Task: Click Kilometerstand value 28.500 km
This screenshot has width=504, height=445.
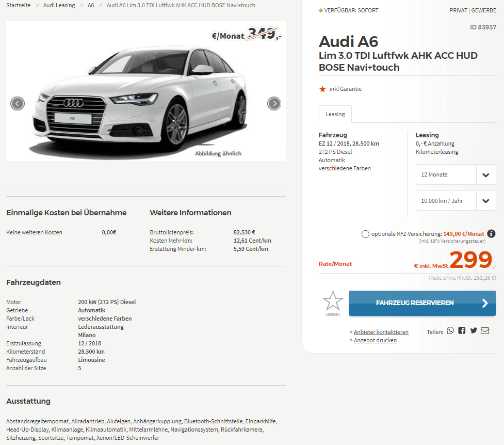Action: point(91,352)
